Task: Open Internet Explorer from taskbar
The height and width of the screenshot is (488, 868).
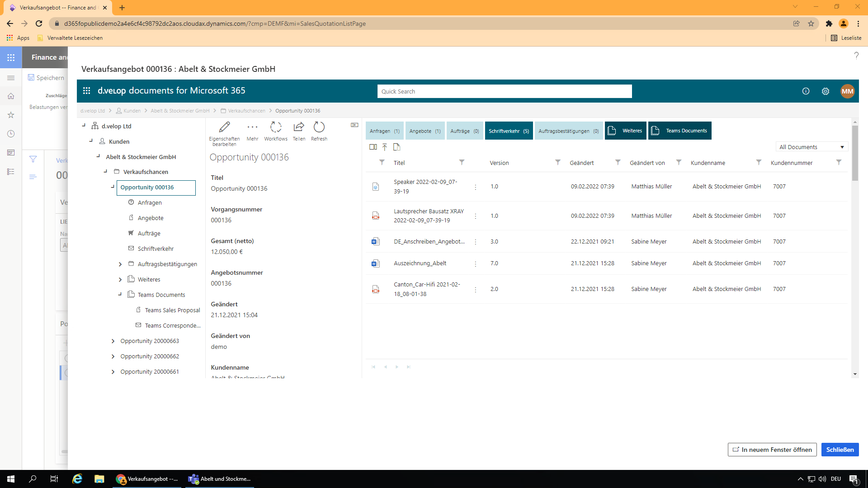Action: [77, 479]
